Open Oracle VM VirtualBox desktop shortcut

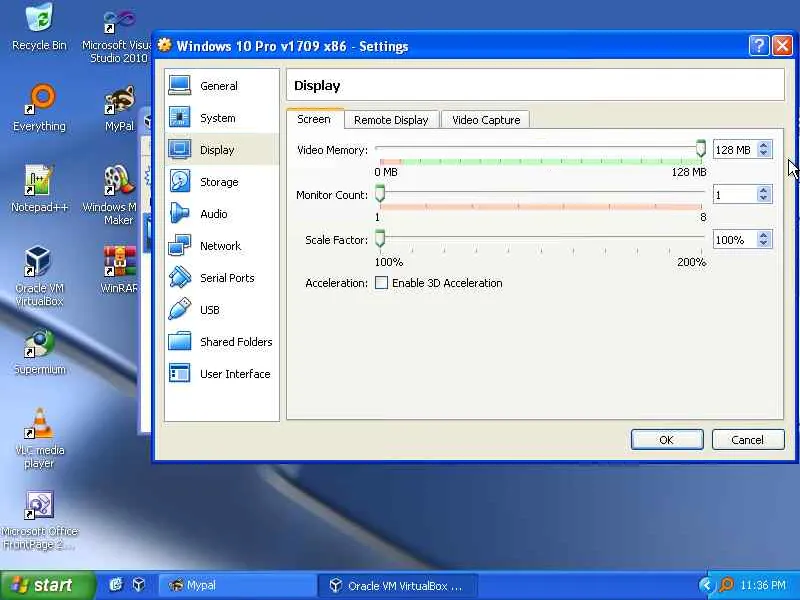(38, 260)
